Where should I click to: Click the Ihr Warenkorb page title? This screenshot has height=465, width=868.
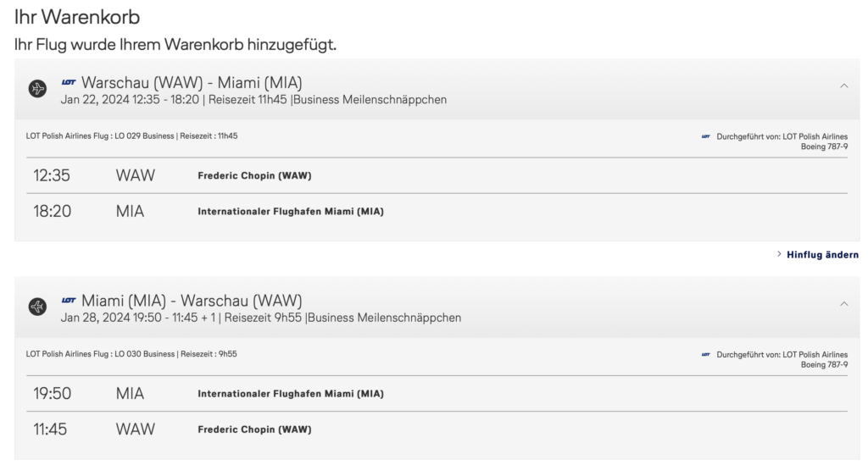pos(77,16)
